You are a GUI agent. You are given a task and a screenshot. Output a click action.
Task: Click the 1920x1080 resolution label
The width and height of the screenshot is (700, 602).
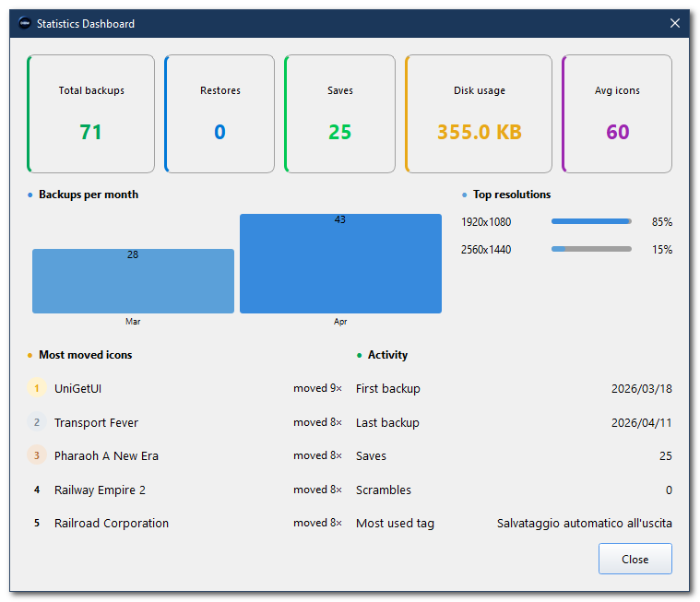(x=486, y=222)
